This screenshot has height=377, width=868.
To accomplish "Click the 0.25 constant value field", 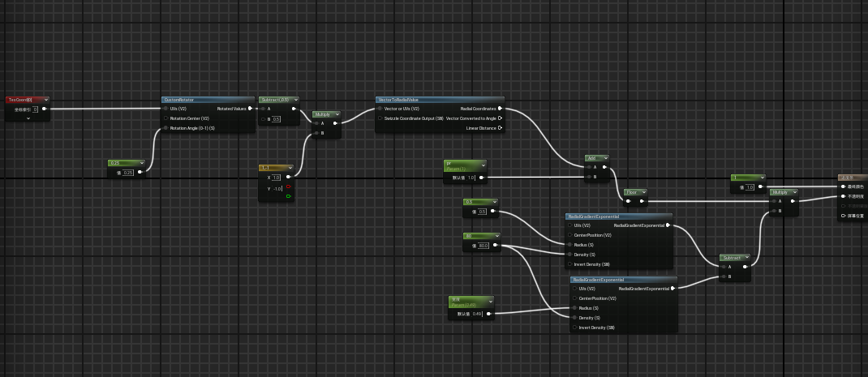I will click(128, 172).
